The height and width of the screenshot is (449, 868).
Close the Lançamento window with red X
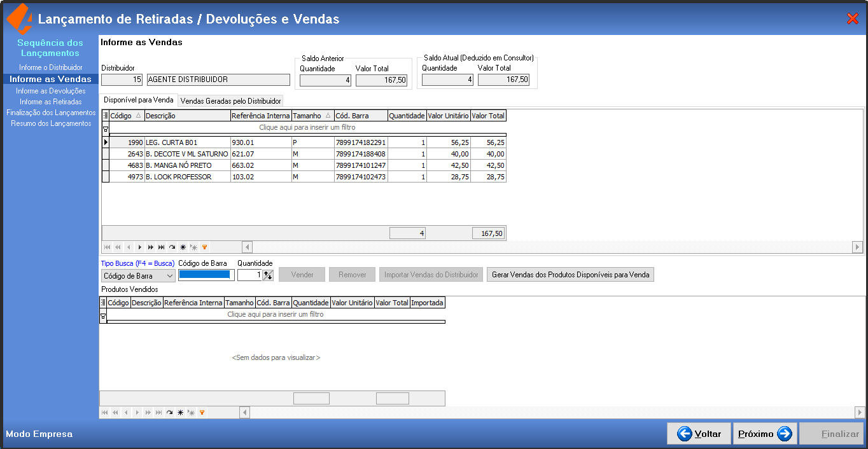click(853, 19)
